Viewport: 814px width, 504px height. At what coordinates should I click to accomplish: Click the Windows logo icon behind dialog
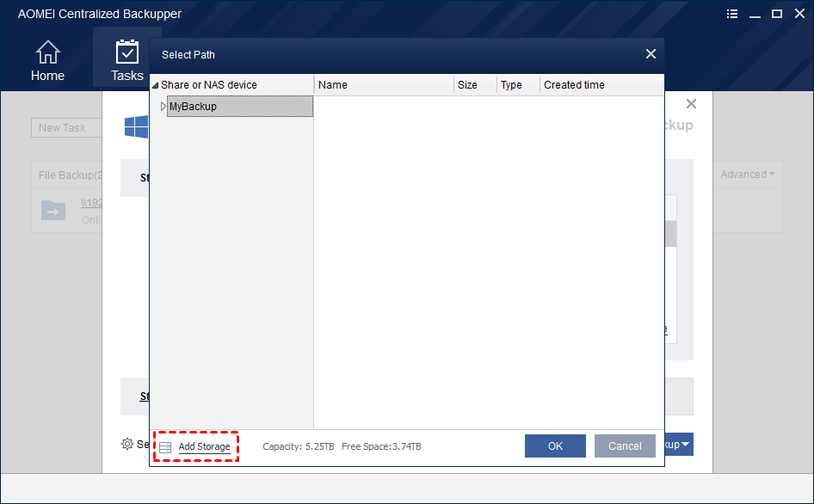137,127
